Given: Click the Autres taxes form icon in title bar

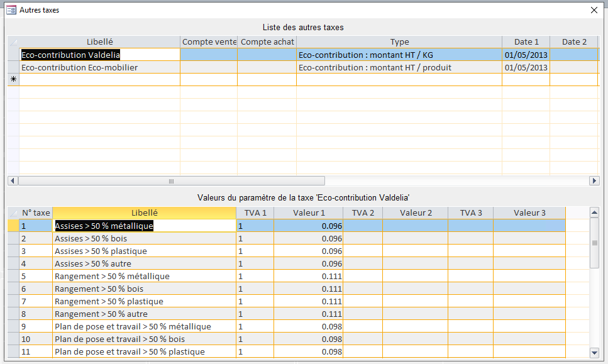Looking at the screenshot, I should [11, 10].
